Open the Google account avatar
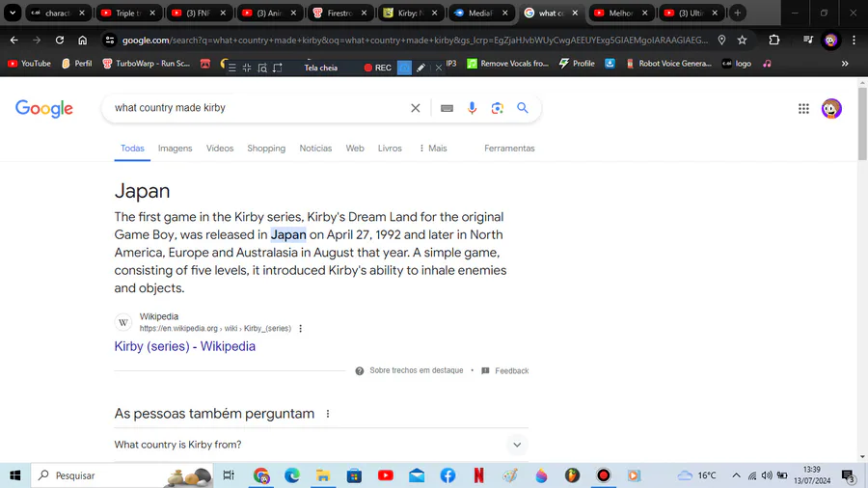 [831, 108]
